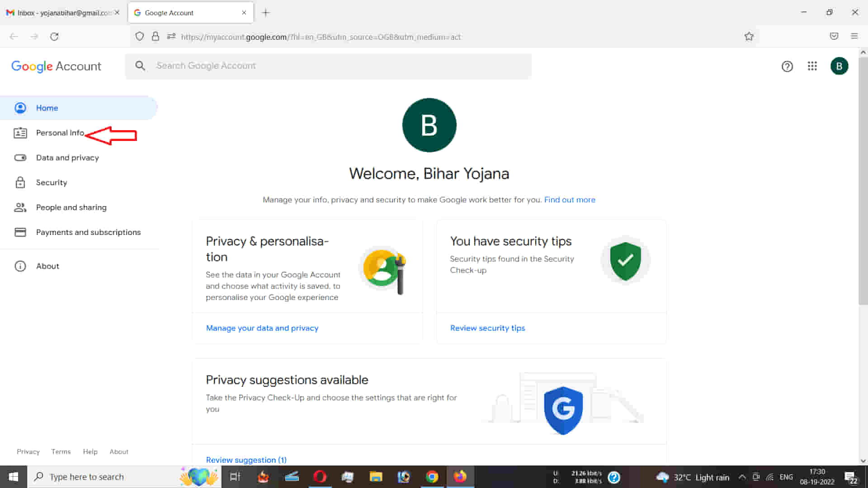This screenshot has height=488, width=868.
Task: Click the Data and privacy toggle icon
Action: pyautogui.click(x=20, y=158)
